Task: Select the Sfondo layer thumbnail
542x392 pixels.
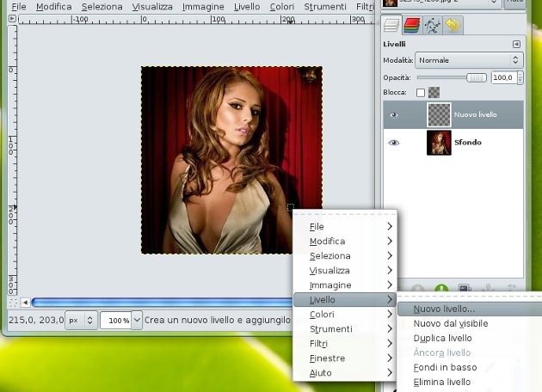Action: [x=439, y=143]
